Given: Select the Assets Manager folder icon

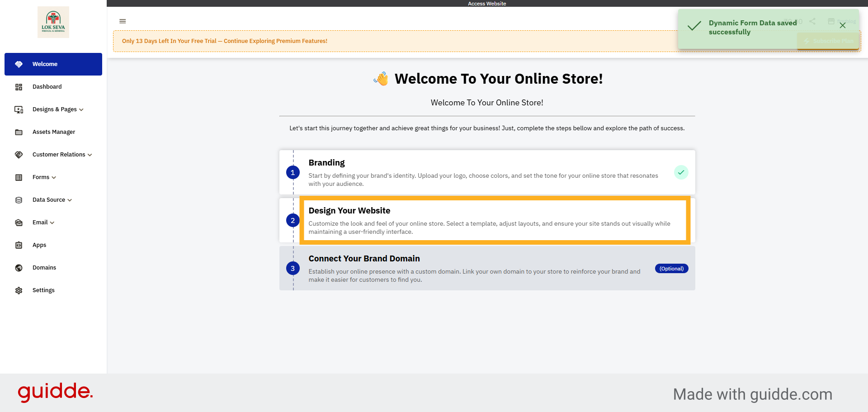Looking at the screenshot, I should [19, 132].
